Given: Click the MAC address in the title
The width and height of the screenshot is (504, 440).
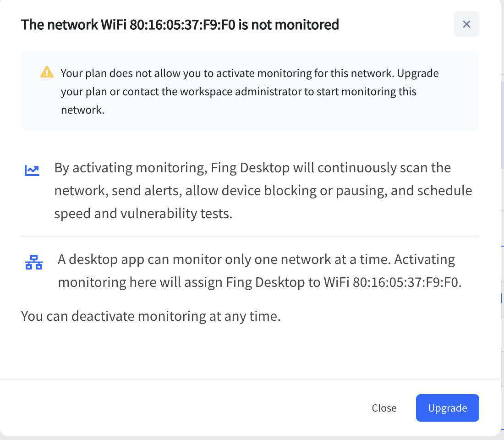Looking at the screenshot, I should [x=182, y=25].
